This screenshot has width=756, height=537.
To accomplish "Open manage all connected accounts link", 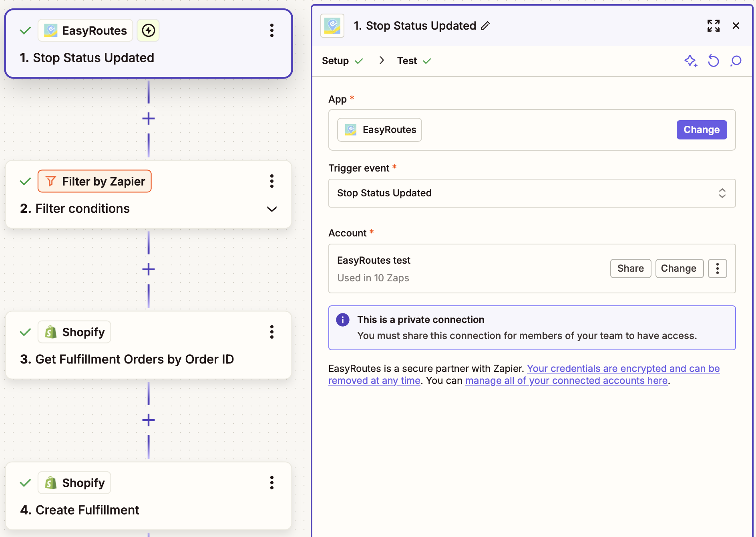I will click(x=566, y=381).
